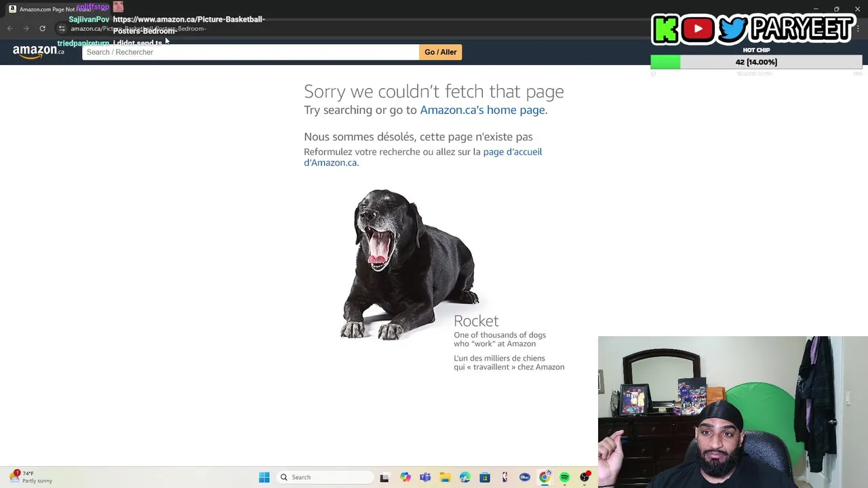Viewport: 868px width, 488px height.
Task: Open site information icon in address bar
Action: click(62, 28)
